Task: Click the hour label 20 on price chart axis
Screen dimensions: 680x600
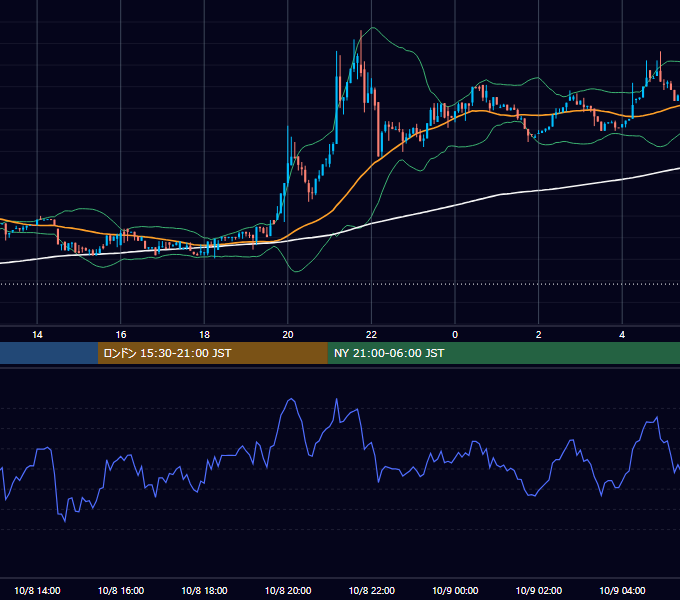Action: (288, 335)
